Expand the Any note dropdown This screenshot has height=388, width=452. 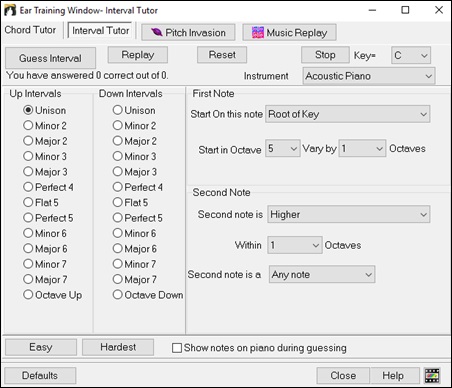click(x=322, y=274)
